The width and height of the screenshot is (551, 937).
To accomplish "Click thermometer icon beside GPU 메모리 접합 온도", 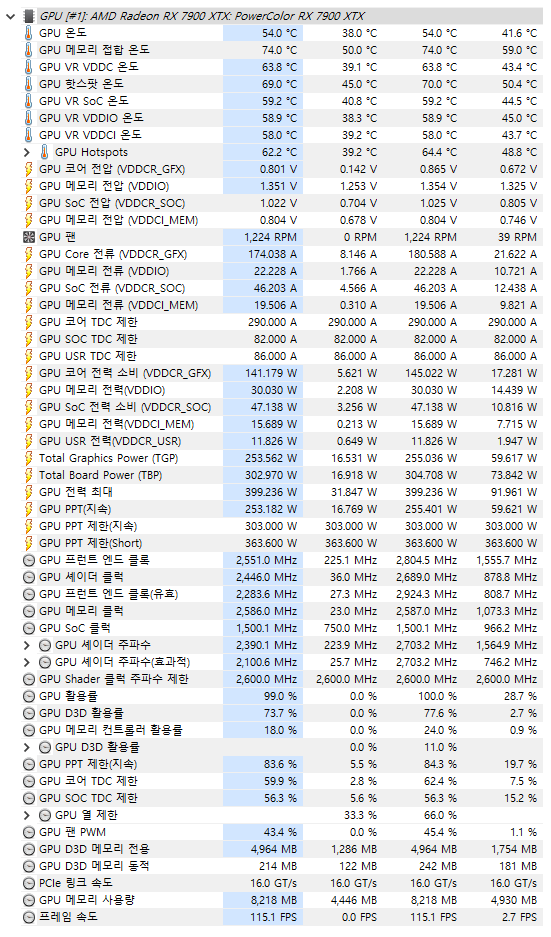I will [x=29, y=50].
